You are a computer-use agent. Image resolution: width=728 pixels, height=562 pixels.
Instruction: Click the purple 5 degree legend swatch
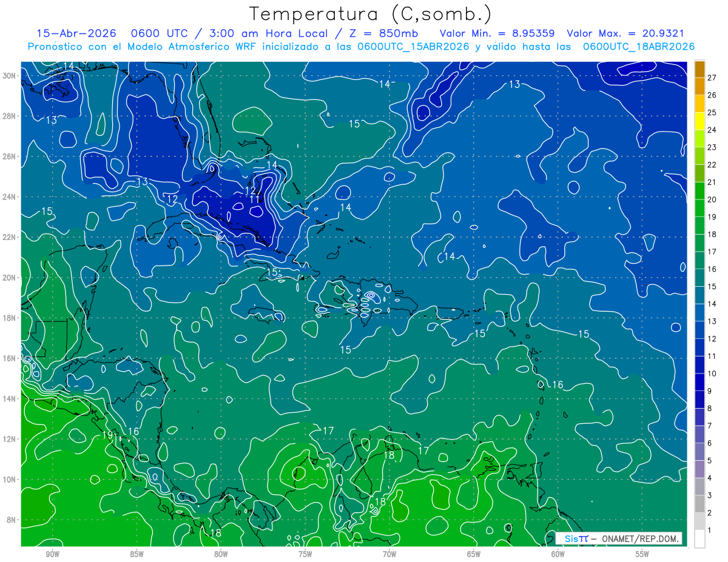coord(699,461)
